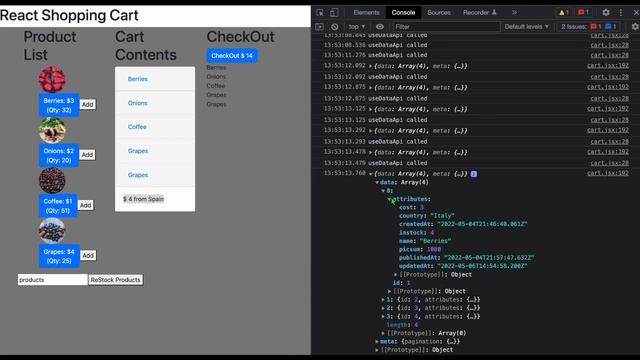The width and height of the screenshot is (640, 360).
Task: Expand the log object at 13:53:13.478
Action: click(371, 153)
